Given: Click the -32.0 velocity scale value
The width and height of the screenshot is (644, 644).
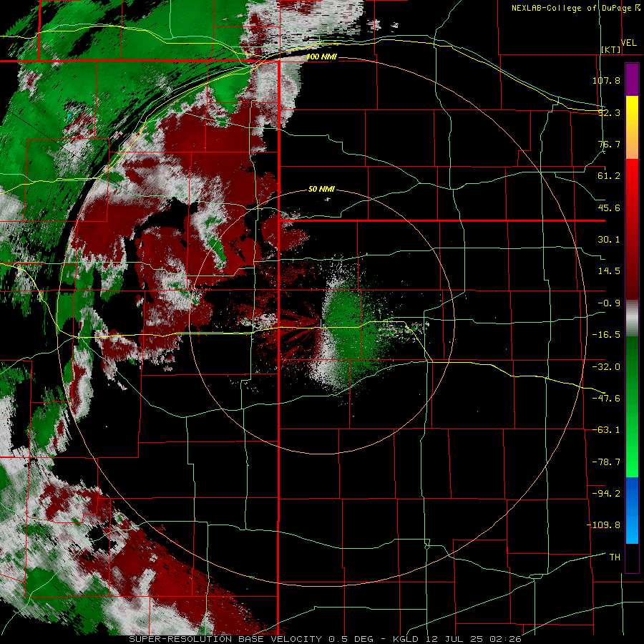Looking at the screenshot, I should (x=606, y=367).
